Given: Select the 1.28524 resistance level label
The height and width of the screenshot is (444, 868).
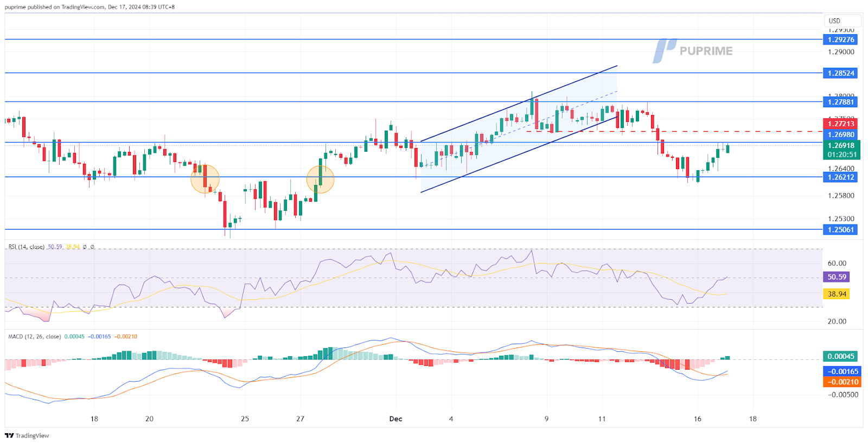Looking at the screenshot, I should point(840,73).
